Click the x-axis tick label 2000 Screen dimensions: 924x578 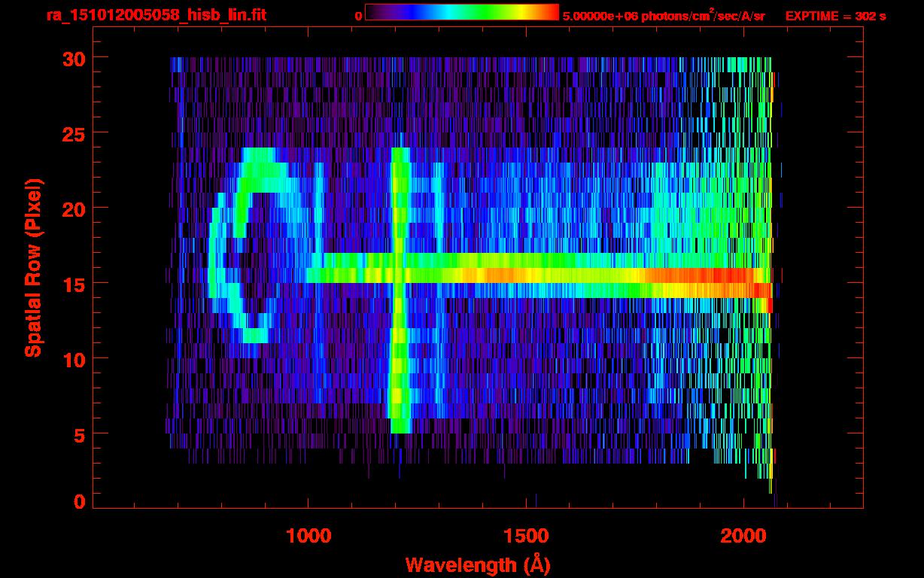743,535
